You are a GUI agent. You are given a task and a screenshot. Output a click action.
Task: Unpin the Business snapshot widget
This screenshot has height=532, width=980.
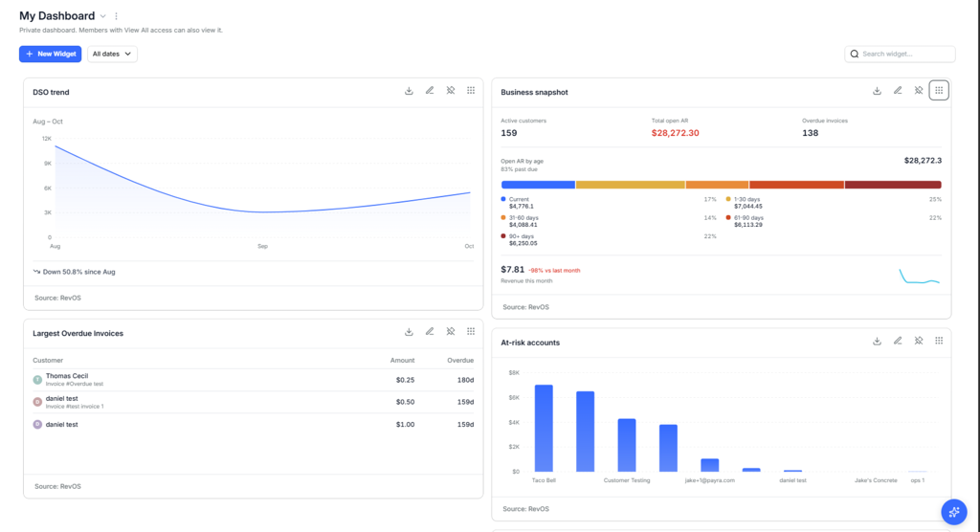tap(919, 91)
